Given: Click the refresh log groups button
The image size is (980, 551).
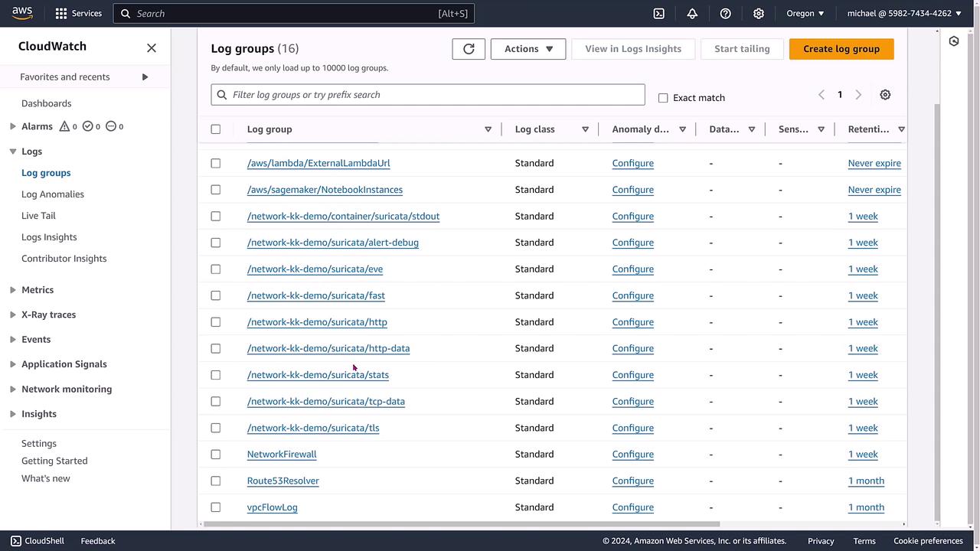Looking at the screenshot, I should (469, 49).
